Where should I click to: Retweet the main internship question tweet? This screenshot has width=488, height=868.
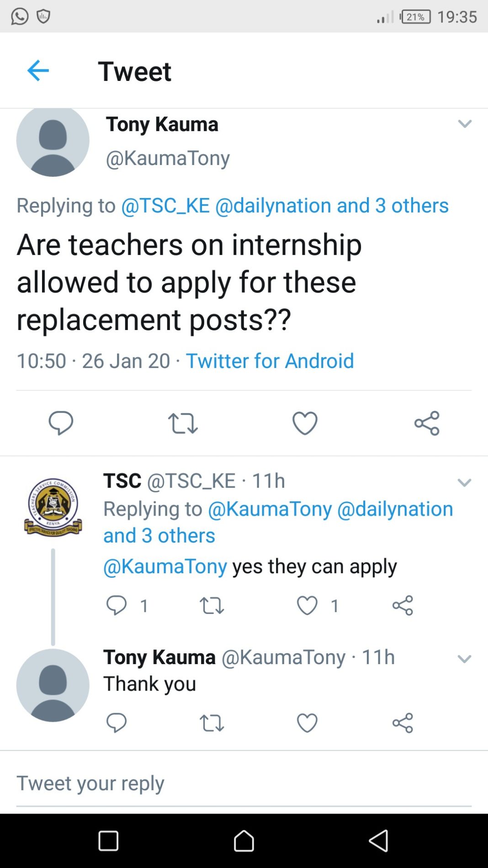183,423
